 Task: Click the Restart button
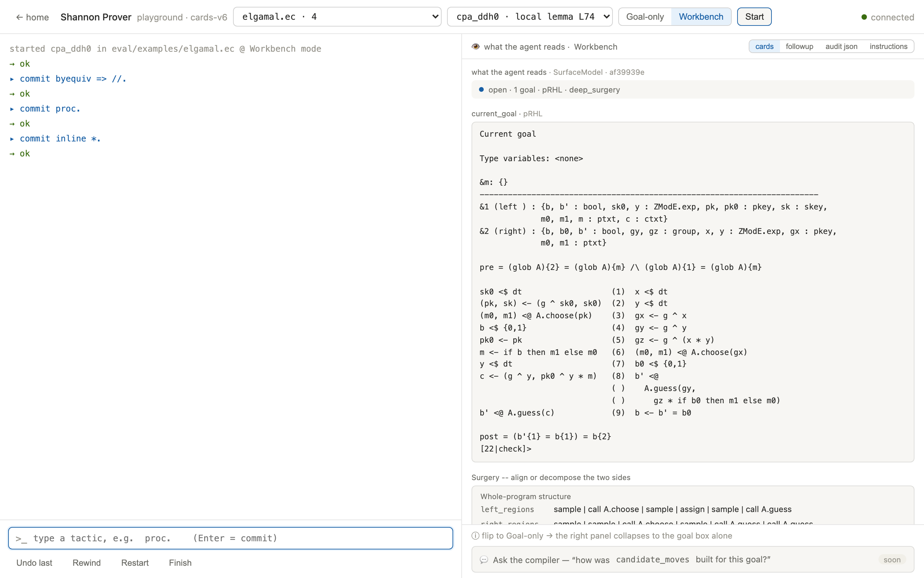click(x=135, y=563)
